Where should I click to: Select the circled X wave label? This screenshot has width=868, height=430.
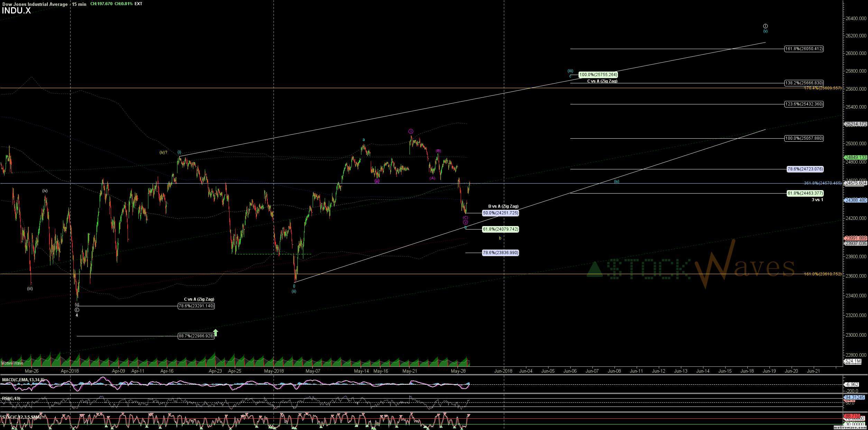coord(411,131)
